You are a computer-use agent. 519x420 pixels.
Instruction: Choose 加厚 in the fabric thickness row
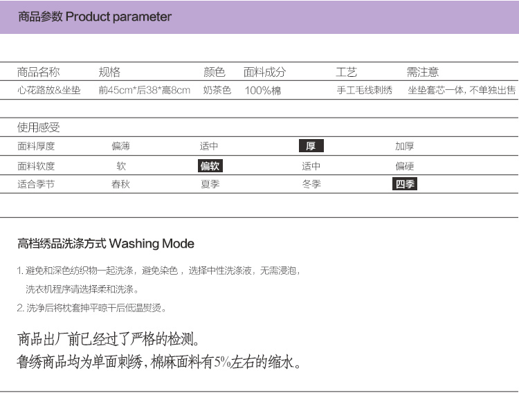click(x=405, y=146)
